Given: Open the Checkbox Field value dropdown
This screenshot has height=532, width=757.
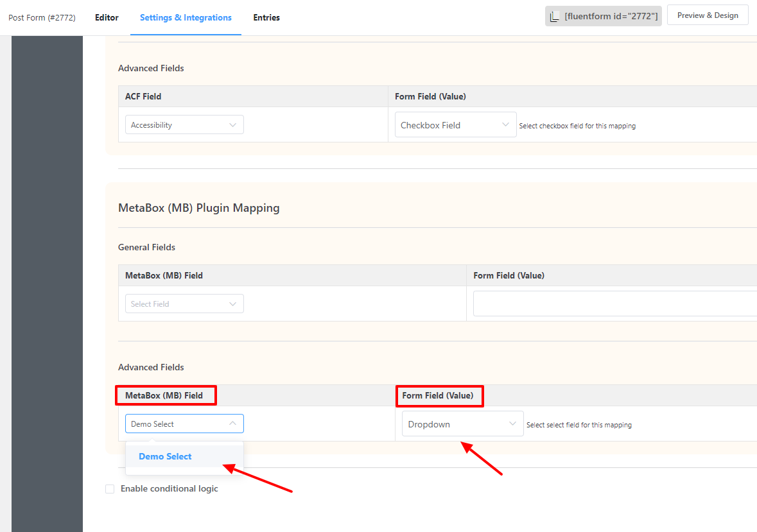Looking at the screenshot, I should coord(448,125).
